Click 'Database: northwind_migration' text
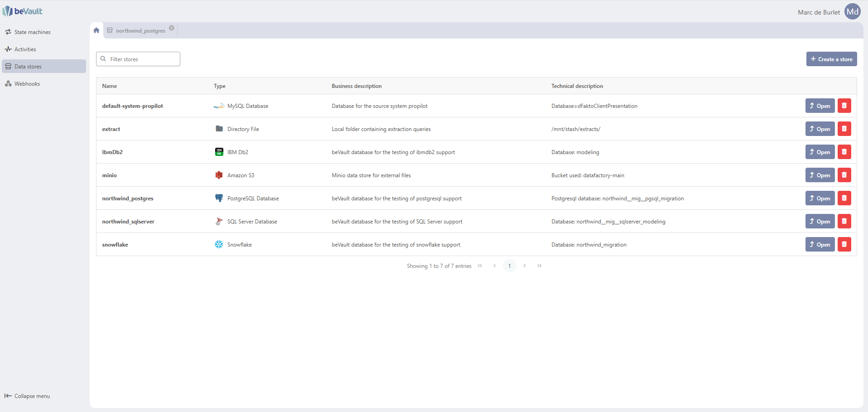Screen dimensions: 868x412 pyautogui.click(x=589, y=245)
